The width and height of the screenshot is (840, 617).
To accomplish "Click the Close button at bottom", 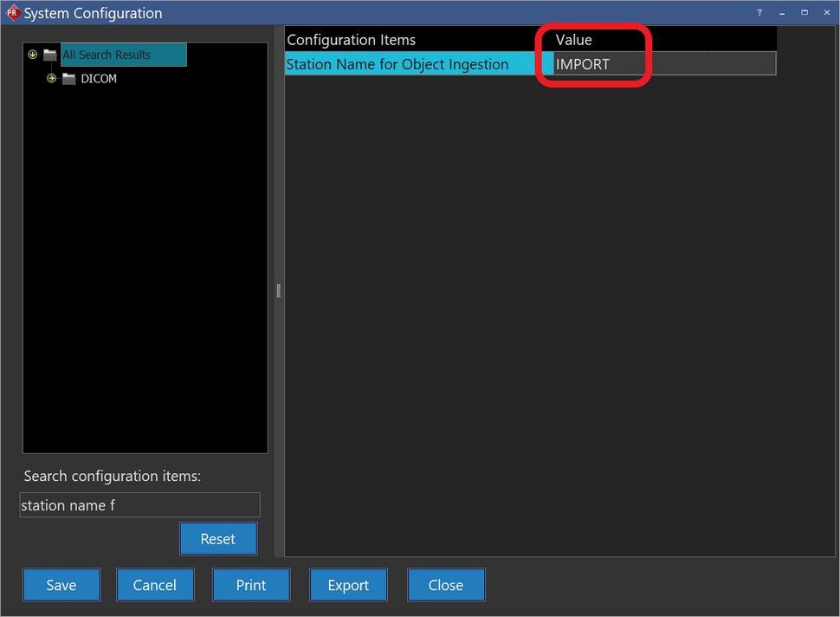I will [x=446, y=585].
